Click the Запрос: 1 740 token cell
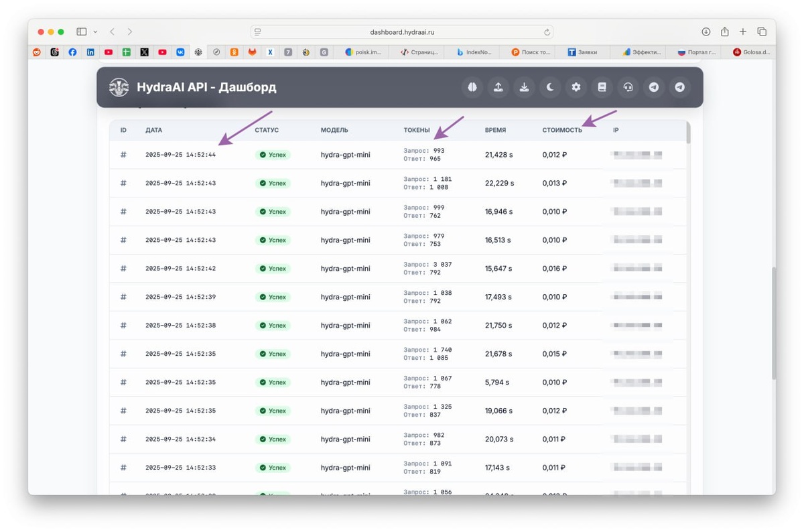 pyautogui.click(x=427, y=350)
